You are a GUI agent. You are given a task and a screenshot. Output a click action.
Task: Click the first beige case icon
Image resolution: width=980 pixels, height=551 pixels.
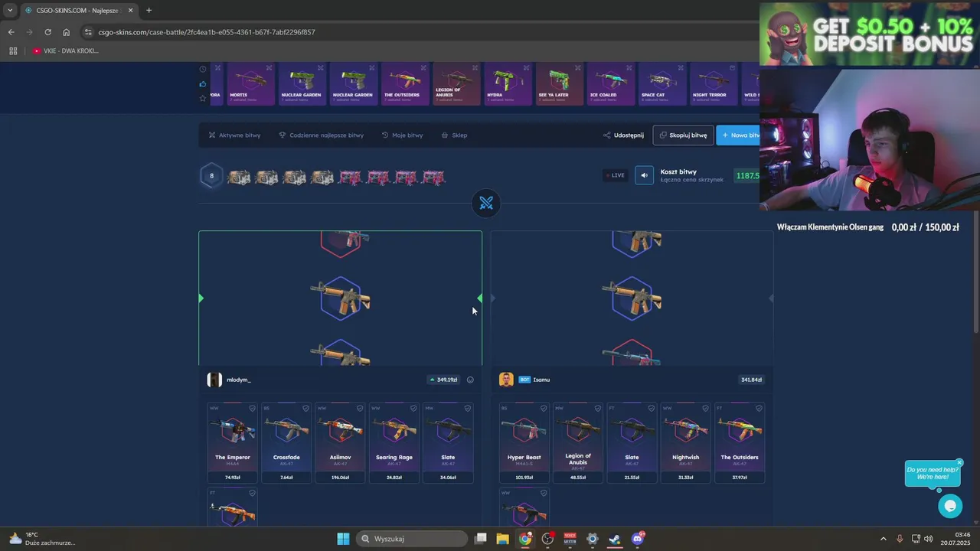point(239,178)
